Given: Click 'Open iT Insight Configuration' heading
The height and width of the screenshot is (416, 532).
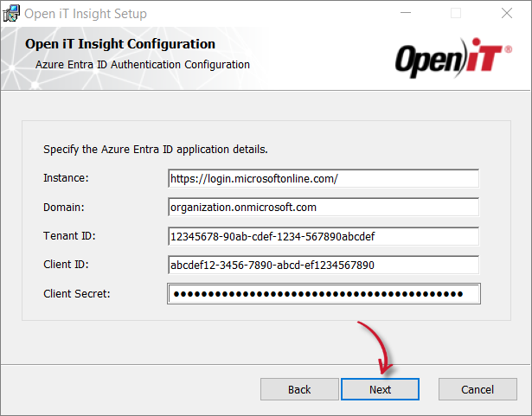Looking at the screenshot, I should point(120,44).
